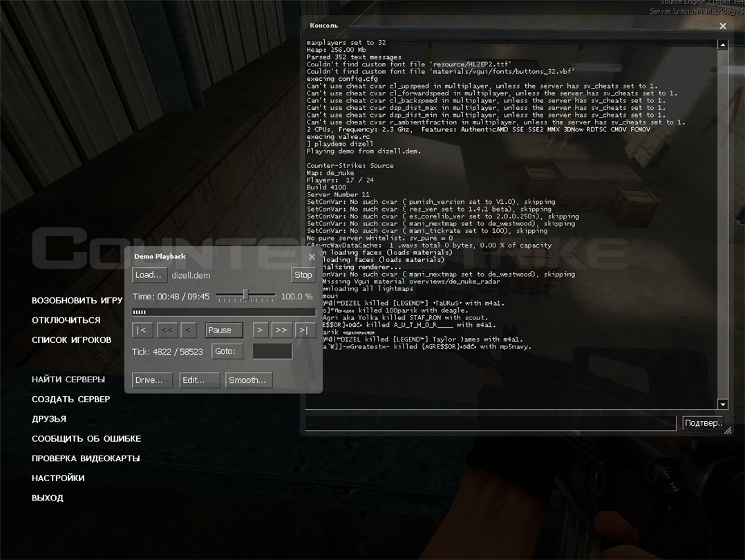The height and width of the screenshot is (560, 745).
Task: Skip to demo end button
Action: [305, 330]
